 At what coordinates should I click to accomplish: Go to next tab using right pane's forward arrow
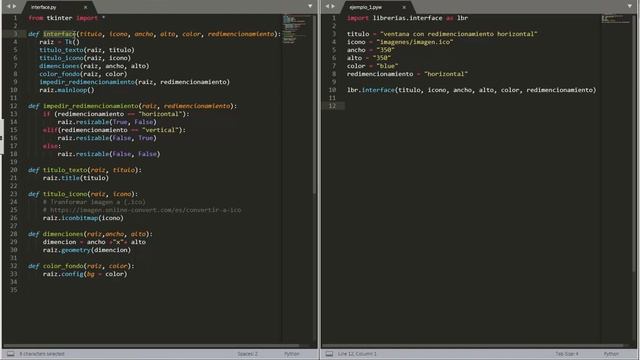[x=333, y=7]
